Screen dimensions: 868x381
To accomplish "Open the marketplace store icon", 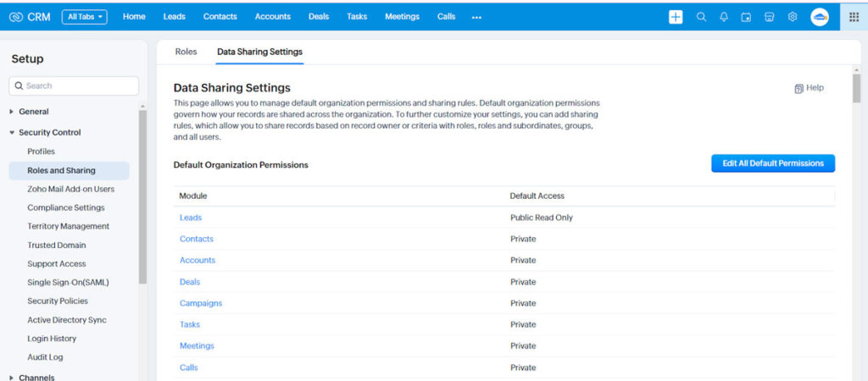I will (x=769, y=17).
